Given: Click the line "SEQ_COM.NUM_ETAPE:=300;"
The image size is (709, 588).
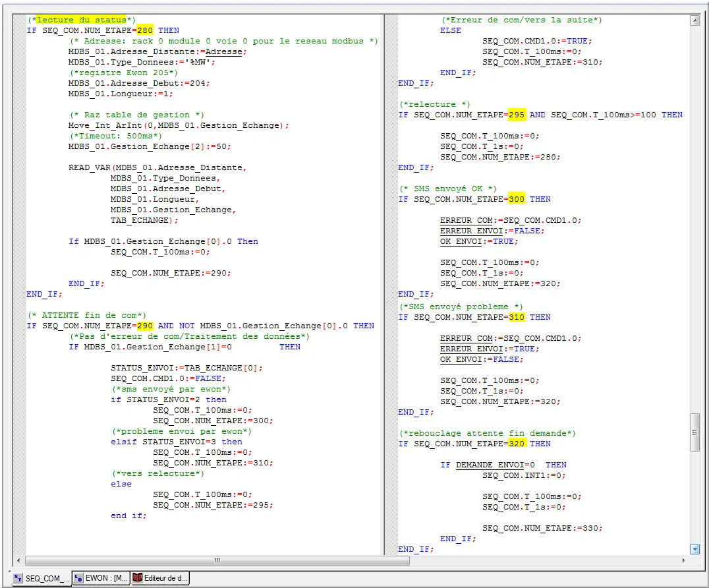Looking at the screenshot, I should (x=213, y=421).
